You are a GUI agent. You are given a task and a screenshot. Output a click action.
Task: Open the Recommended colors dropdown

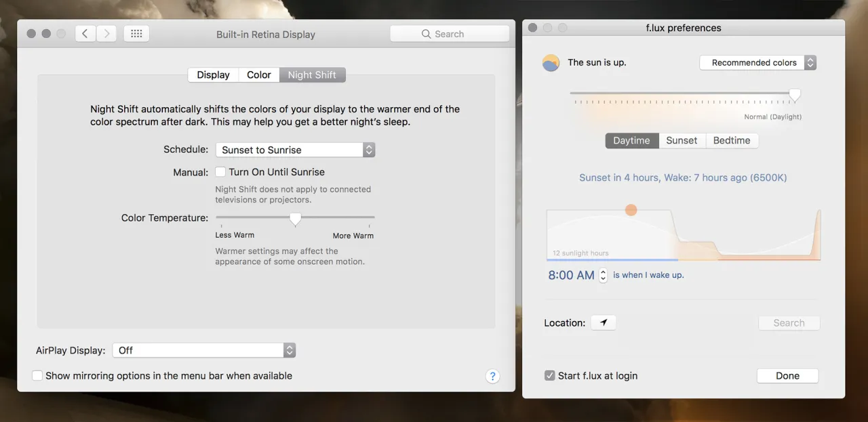757,62
